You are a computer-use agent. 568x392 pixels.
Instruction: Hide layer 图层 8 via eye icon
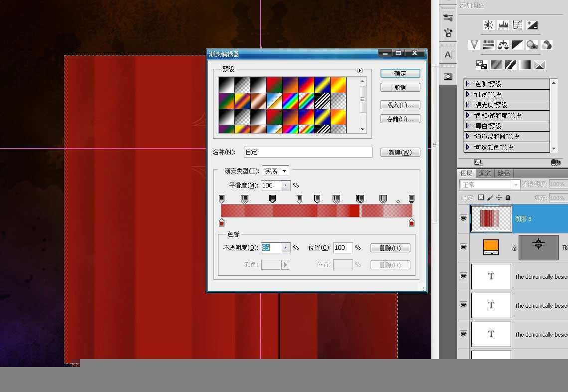(x=463, y=218)
